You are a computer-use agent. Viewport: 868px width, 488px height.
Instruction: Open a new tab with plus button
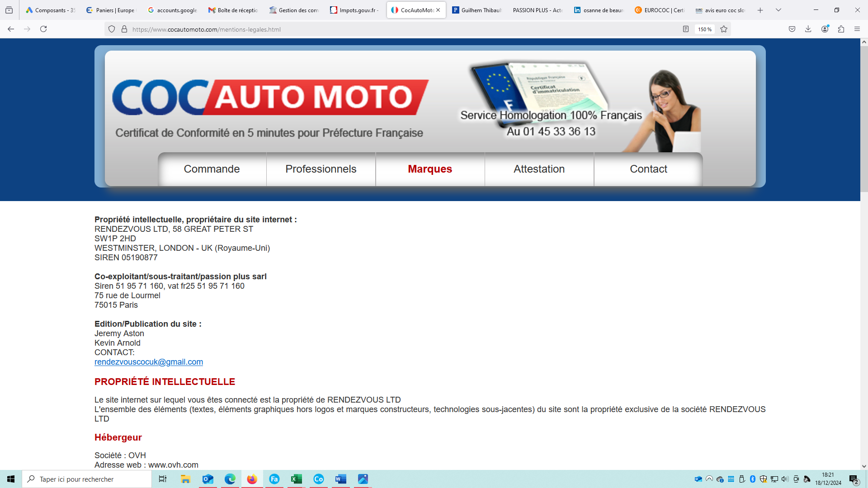[x=760, y=10]
